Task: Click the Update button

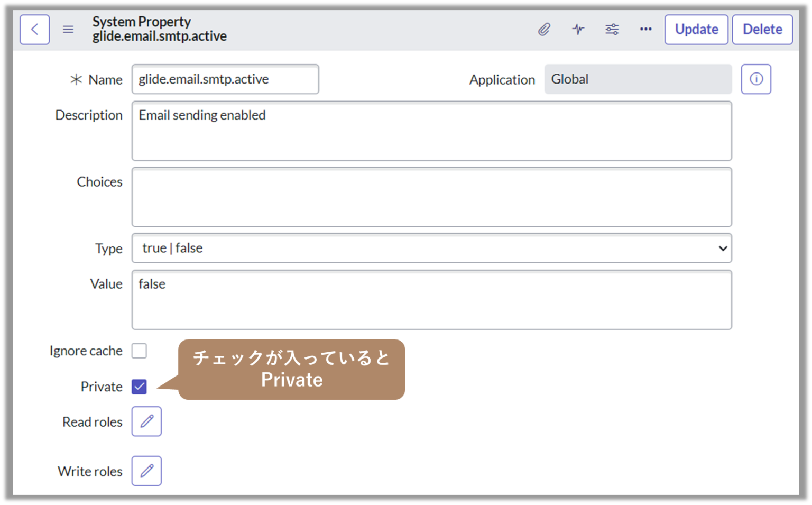Action: tap(696, 30)
